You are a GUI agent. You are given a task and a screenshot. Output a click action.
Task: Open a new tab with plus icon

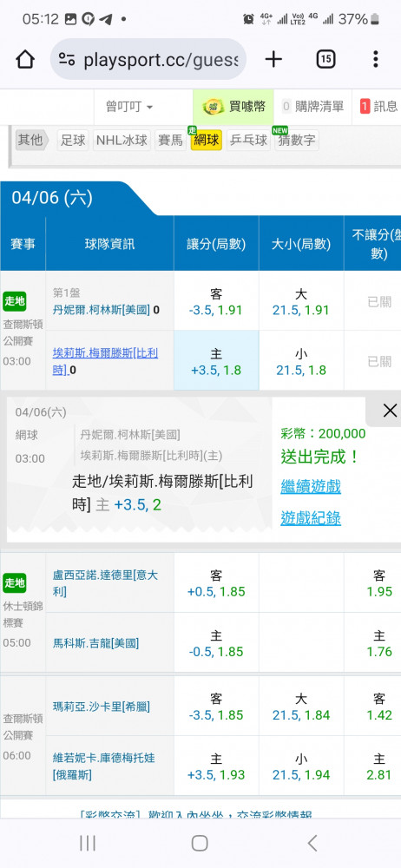tap(273, 59)
